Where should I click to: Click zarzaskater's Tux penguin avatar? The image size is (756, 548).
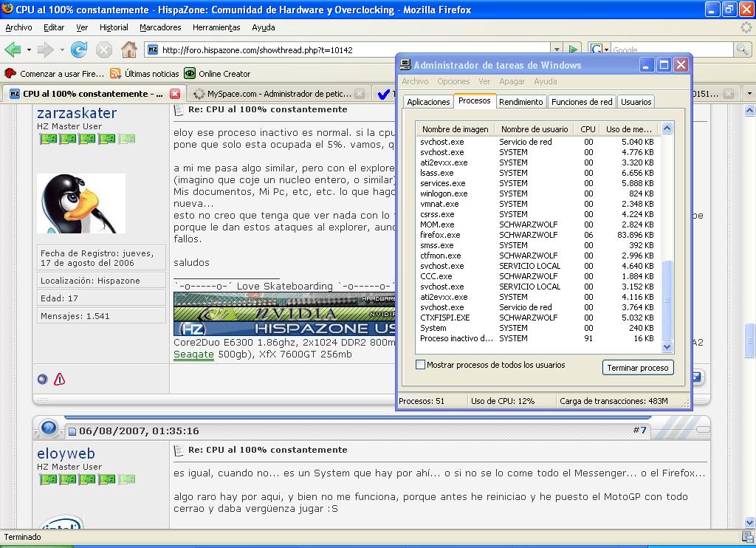pyautogui.click(x=80, y=203)
